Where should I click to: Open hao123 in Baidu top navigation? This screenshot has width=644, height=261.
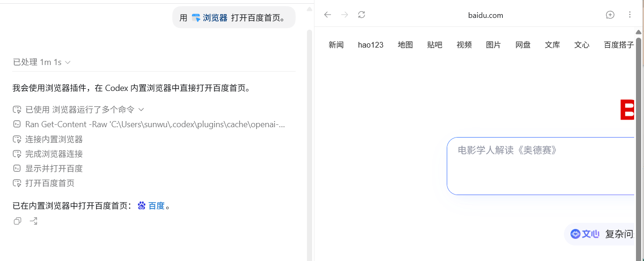370,45
